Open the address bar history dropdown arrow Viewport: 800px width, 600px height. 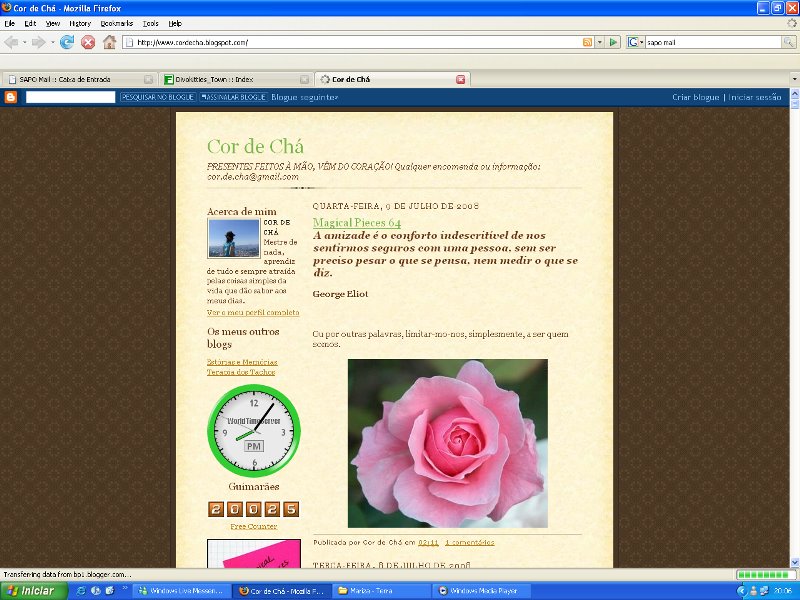pyautogui.click(x=600, y=42)
